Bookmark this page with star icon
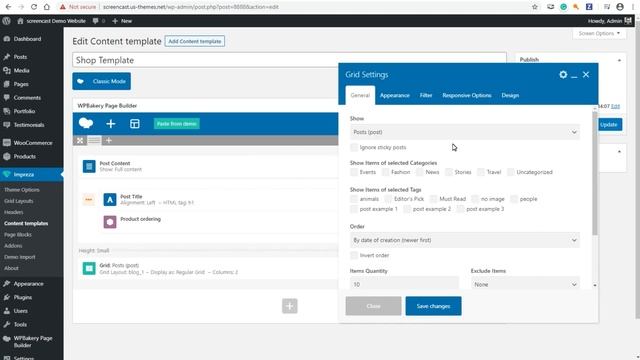This screenshot has width=640, height=360. [535, 7]
